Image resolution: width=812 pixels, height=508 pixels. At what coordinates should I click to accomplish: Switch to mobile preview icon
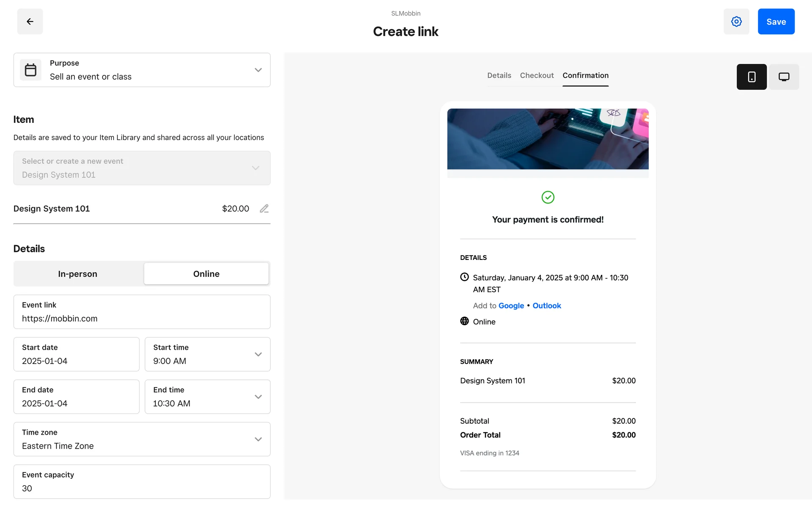(752, 77)
